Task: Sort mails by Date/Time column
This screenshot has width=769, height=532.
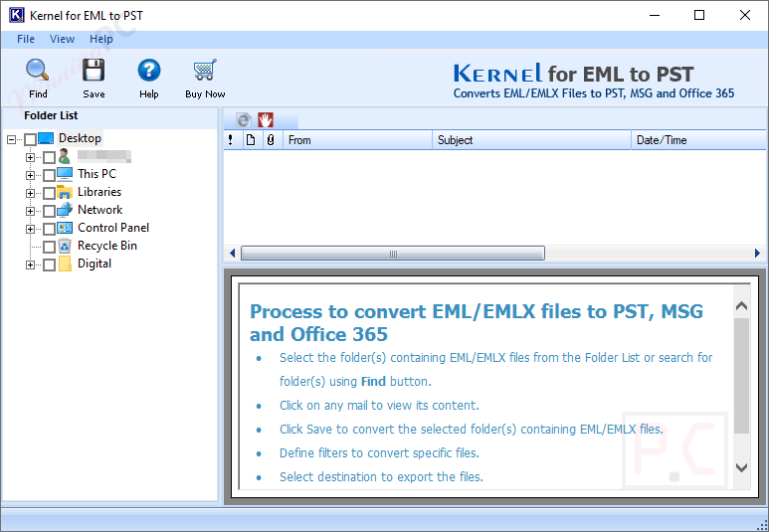Action: 699,140
